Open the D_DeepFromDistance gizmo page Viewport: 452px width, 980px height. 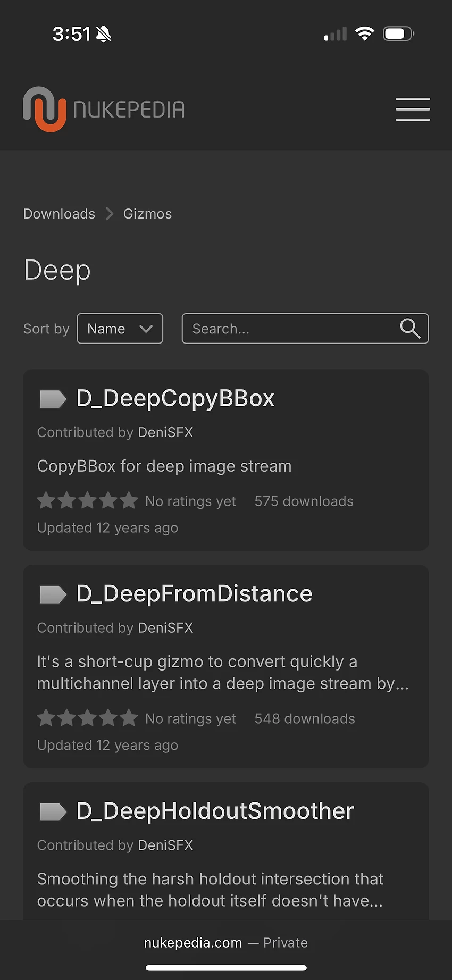pos(194,593)
